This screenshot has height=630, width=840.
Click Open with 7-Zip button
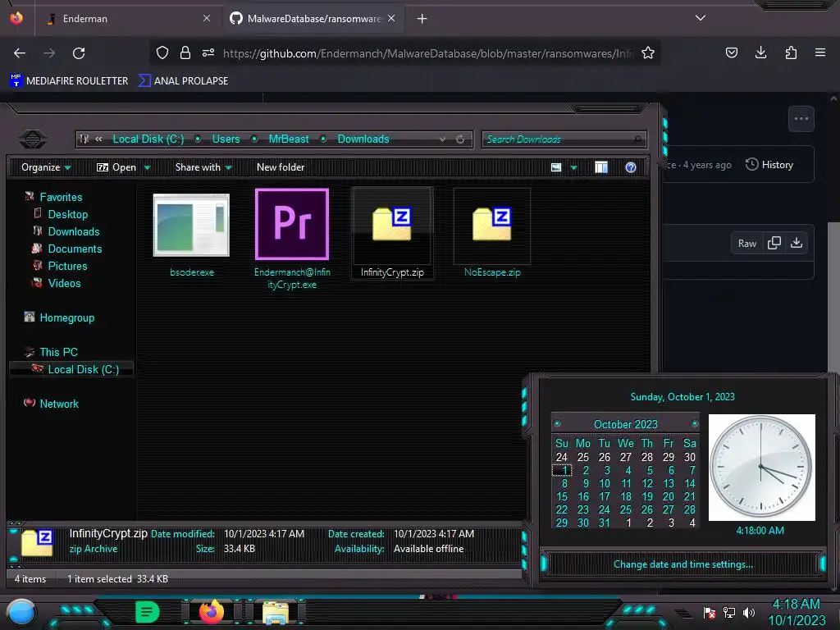(116, 167)
